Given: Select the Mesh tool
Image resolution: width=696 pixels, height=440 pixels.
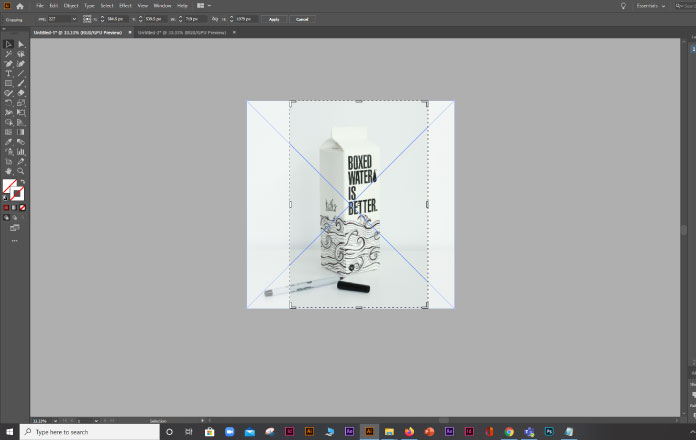Looking at the screenshot, I should click(x=8, y=132).
